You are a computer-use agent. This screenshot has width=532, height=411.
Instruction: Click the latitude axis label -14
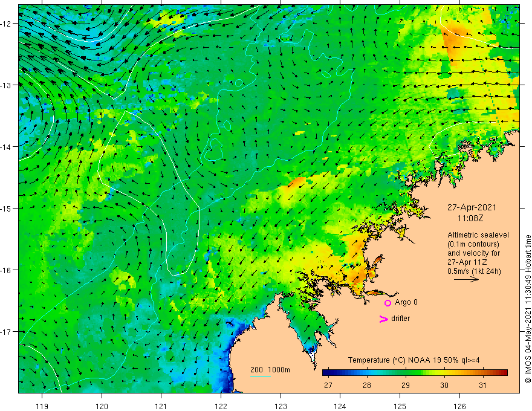pyautogui.click(x=6, y=147)
